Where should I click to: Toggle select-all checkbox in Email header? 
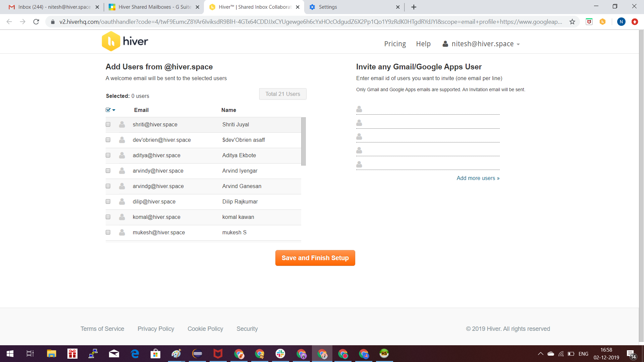[x=108, y=110]
